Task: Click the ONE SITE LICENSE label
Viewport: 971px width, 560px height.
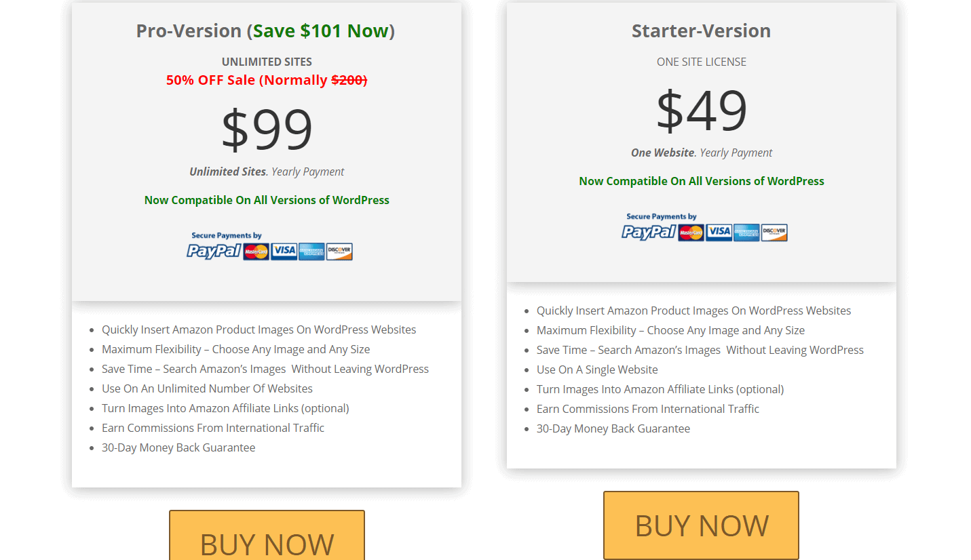Action: 701,62
